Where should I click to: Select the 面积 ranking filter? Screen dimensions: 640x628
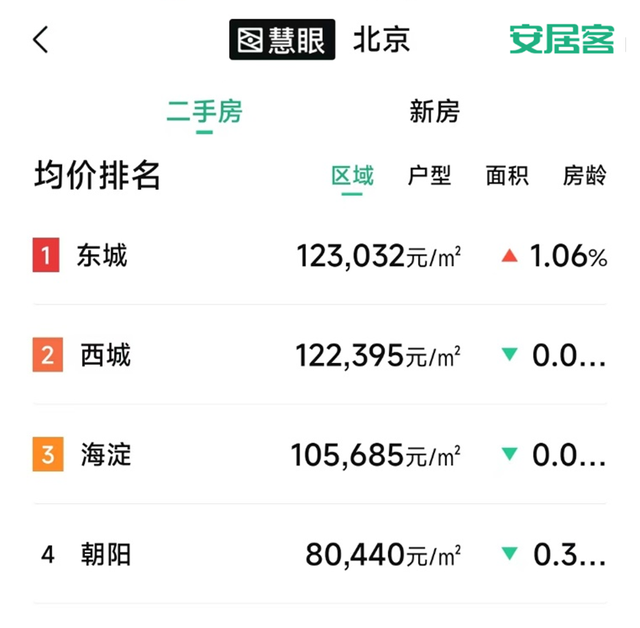507,176
